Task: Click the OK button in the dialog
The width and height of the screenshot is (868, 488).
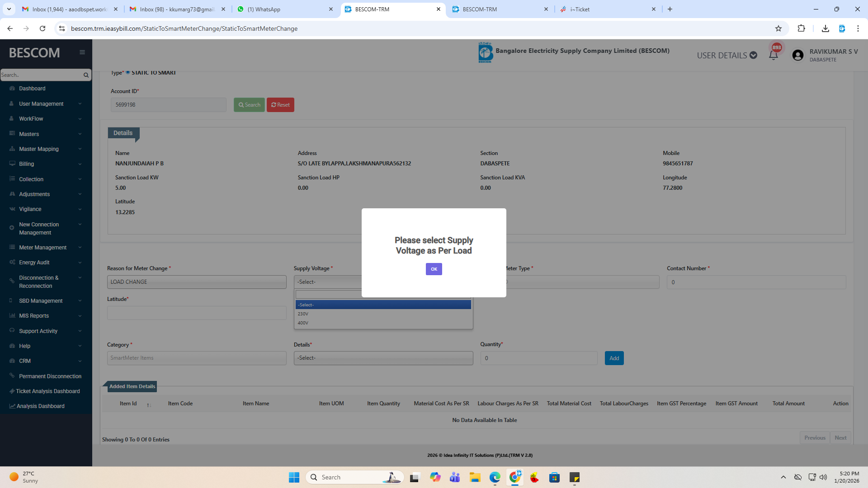Action: [x=434, y=269]
